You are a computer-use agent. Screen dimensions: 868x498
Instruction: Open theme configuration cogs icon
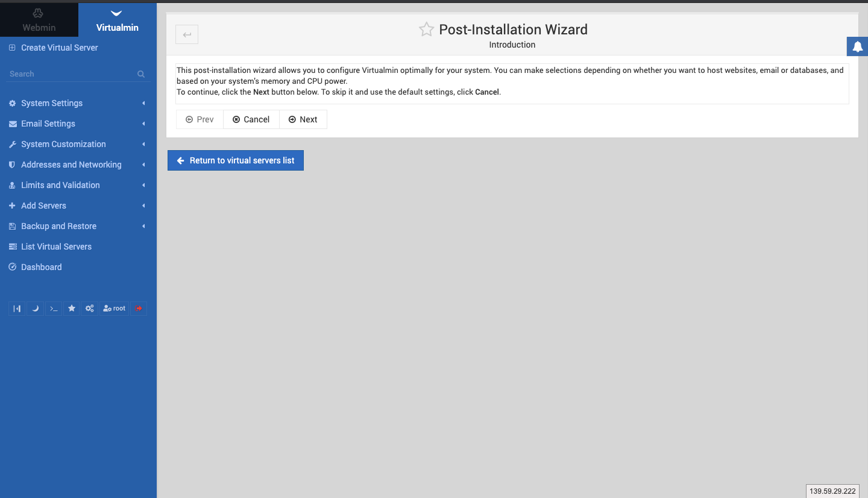[89, 309]
